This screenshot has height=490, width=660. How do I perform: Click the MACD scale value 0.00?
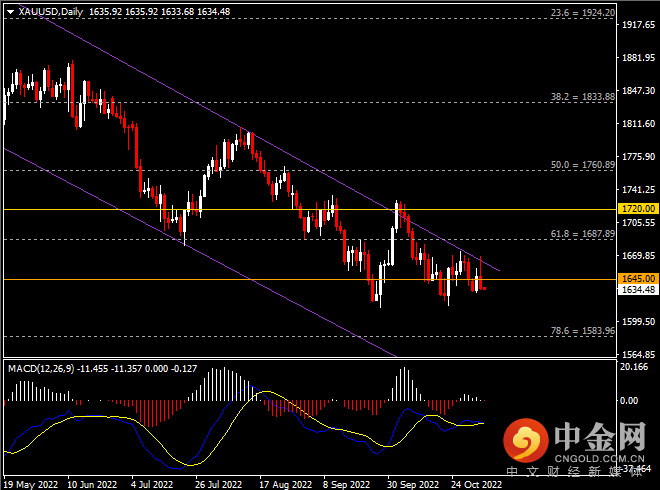(629, 400)
